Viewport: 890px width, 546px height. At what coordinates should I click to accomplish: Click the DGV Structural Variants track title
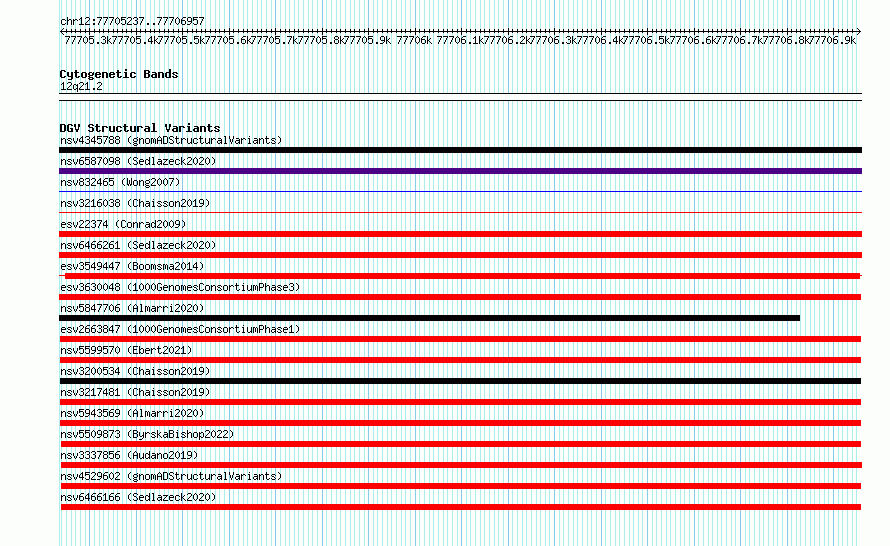[140, 128]
